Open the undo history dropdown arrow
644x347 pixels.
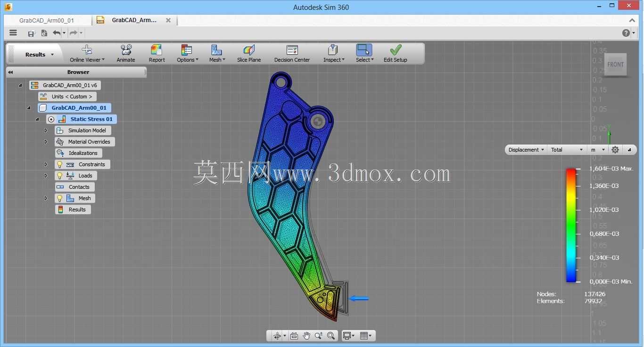tap(64, 33)
